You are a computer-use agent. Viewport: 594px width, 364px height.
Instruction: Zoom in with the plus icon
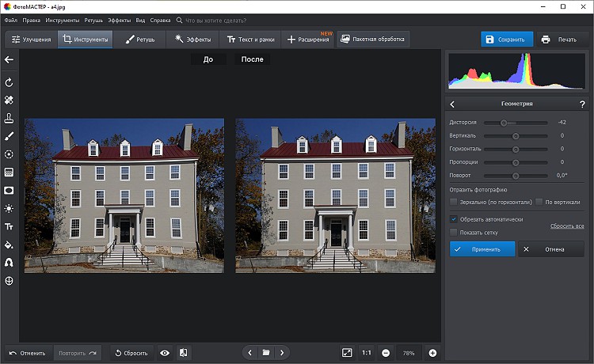point(432,352)
